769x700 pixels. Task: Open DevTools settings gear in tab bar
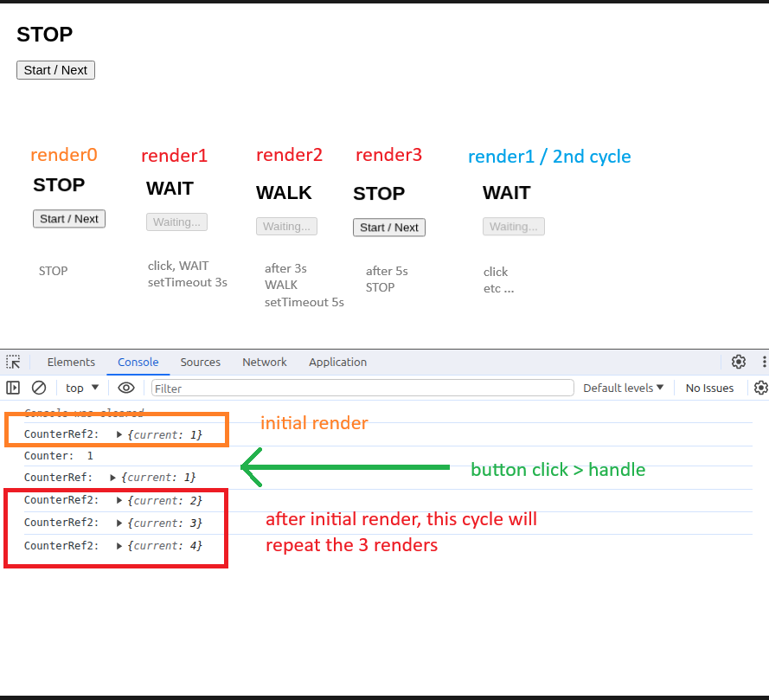[738, 363]
